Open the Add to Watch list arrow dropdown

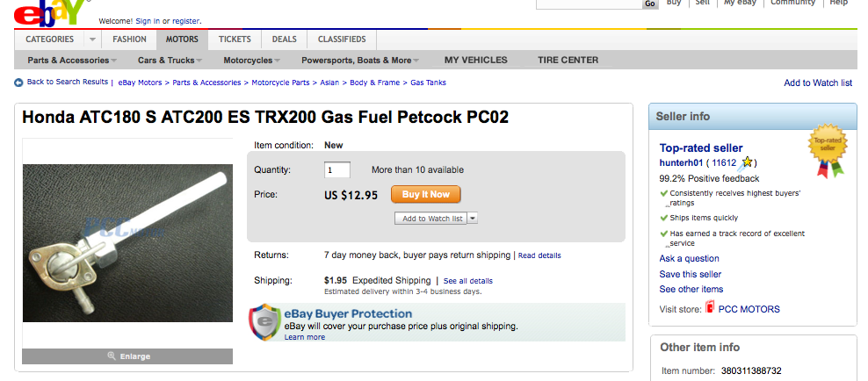[472, 218]
